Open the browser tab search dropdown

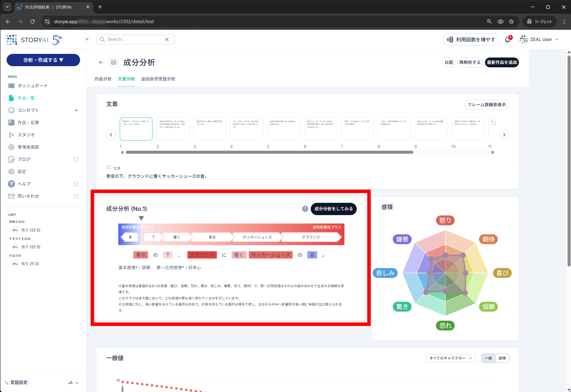coord(7,7)
